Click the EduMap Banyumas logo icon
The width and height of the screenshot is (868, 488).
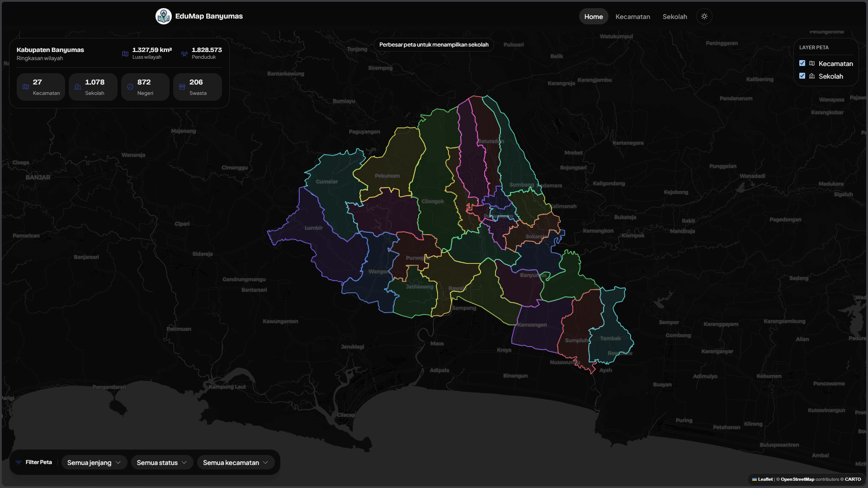163,16
